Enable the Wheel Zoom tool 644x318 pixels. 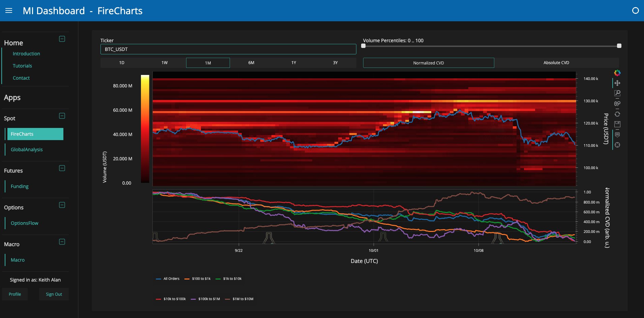coord(617,104)
